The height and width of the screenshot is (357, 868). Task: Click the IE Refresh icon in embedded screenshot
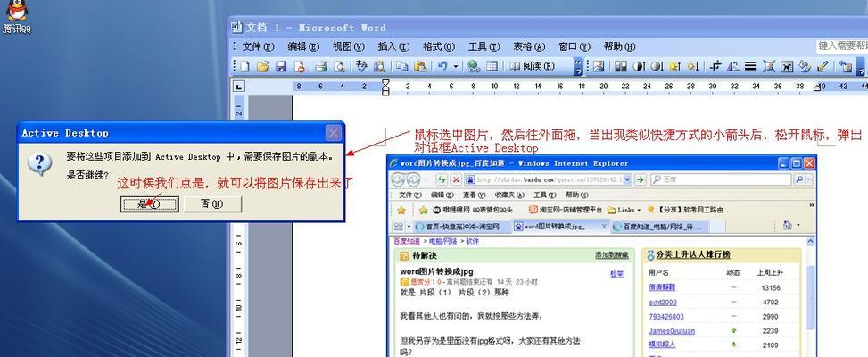coord(442,179)
